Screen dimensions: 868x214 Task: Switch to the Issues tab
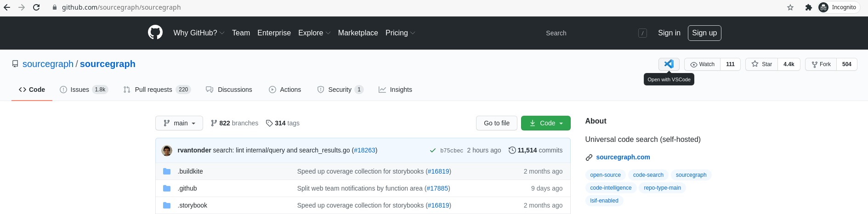79,90
